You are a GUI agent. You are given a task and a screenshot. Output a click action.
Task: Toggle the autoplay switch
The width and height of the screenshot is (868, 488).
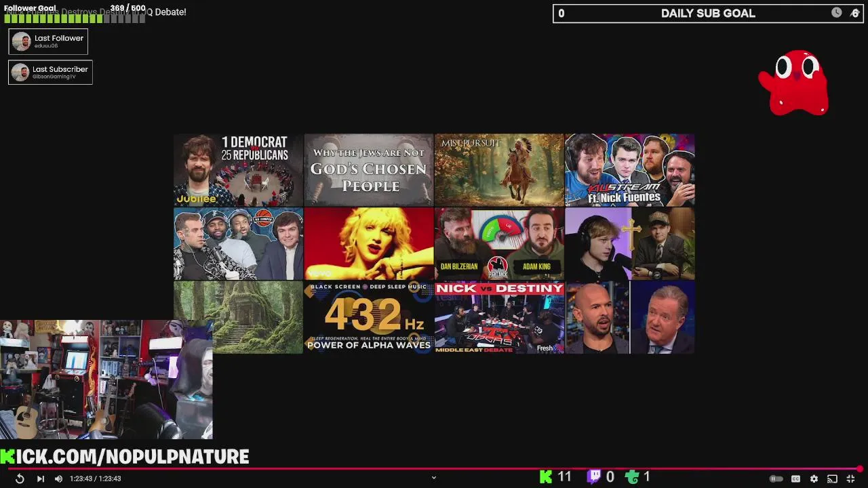(x=776, y=479)
